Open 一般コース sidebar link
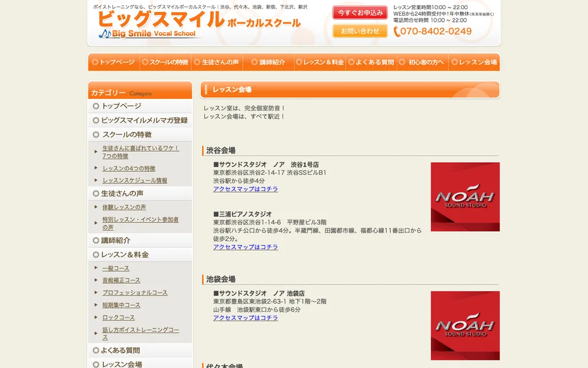 (116, 269)
